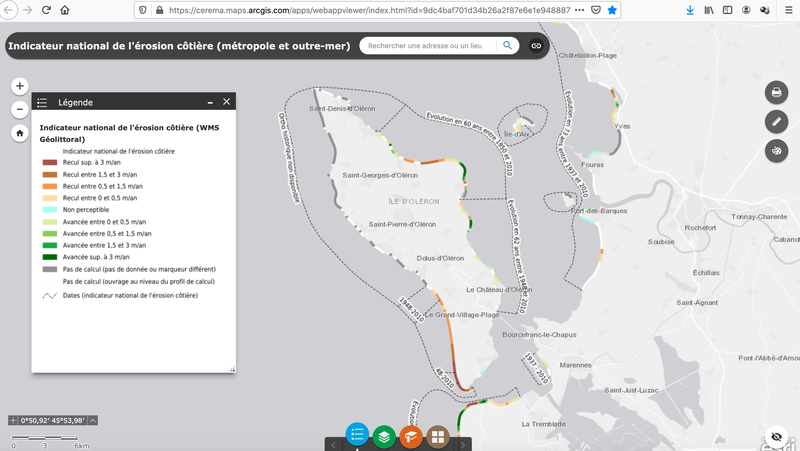Toggle the hide-overview eye icon bottom right
The width and height of the screenshot is (800, 451).
click(775, 437)
